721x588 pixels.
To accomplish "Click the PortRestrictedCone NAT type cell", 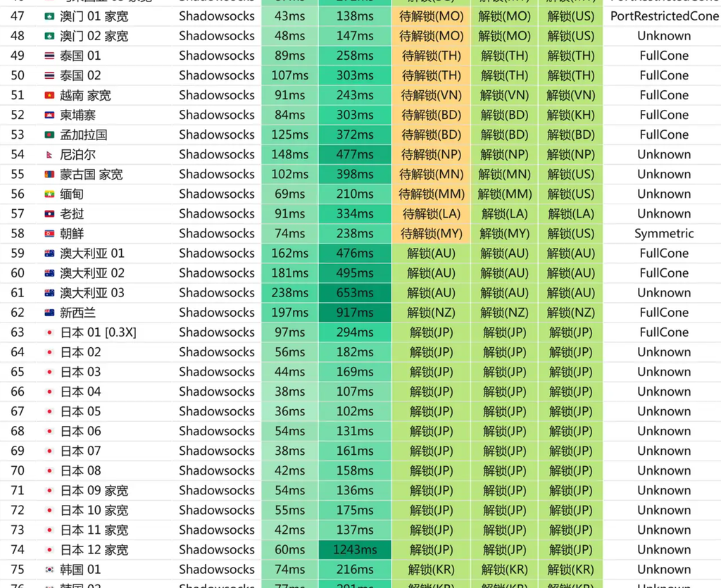I will click(x=664, y=16).
